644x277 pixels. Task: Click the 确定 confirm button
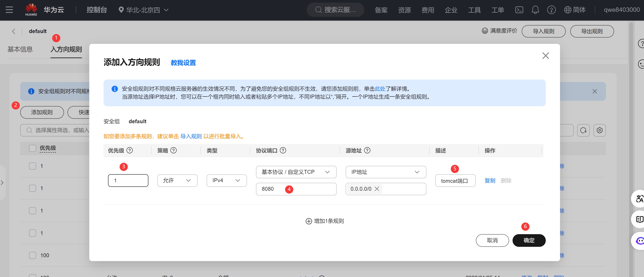coord(529,240)
